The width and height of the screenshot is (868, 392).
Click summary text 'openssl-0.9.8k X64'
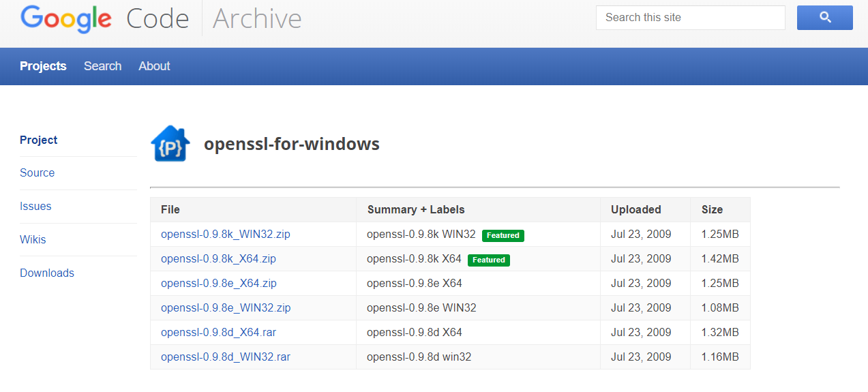pyautogui.click(x=414, y=258)
